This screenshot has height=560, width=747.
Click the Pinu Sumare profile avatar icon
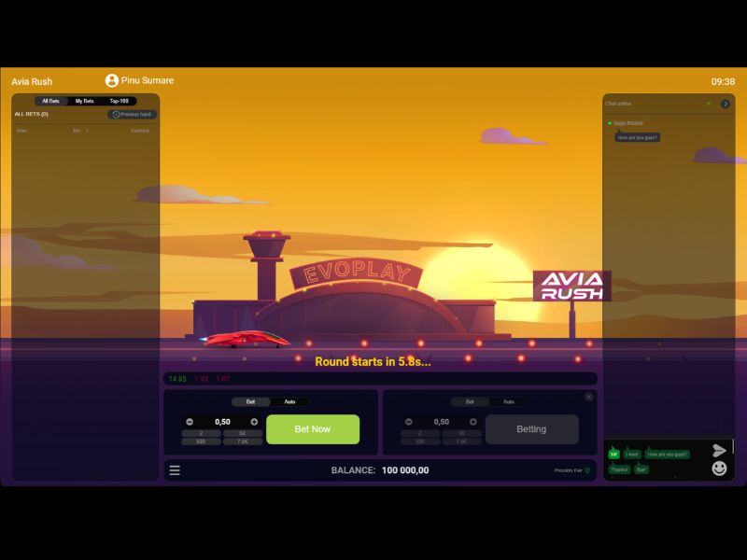pyautogui.click(x=114, y=79)
